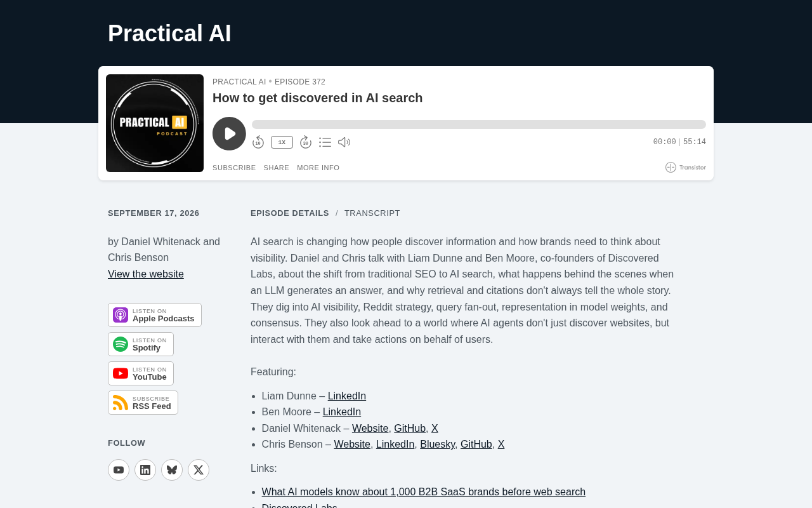The height and width of the screenshot is (508, 812).
Task: Open the Practical AI podcast cover art
Action: click(155, 123)
